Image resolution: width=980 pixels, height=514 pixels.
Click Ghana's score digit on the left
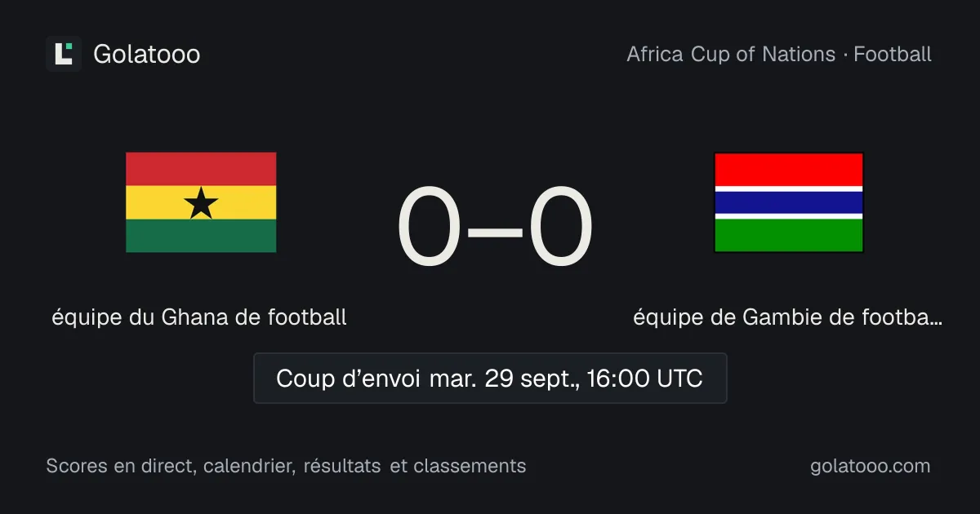pyautogui.click(x=430, y=228)
